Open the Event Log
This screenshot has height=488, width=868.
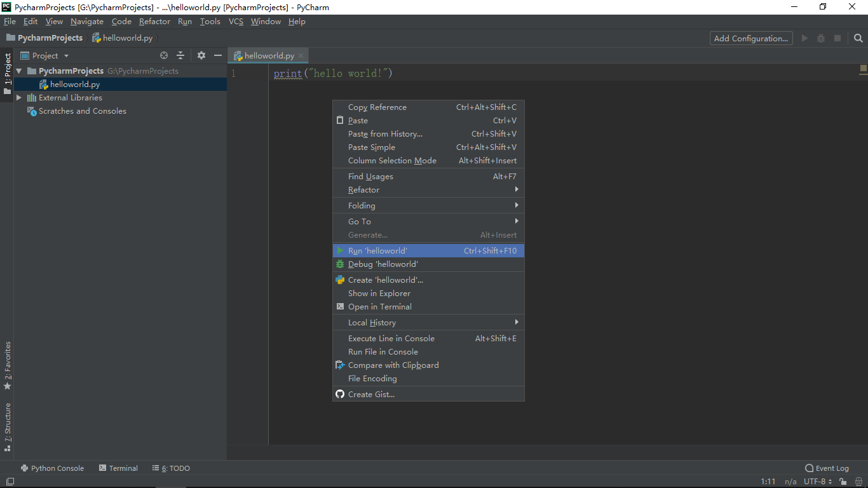tap(827, 468)
